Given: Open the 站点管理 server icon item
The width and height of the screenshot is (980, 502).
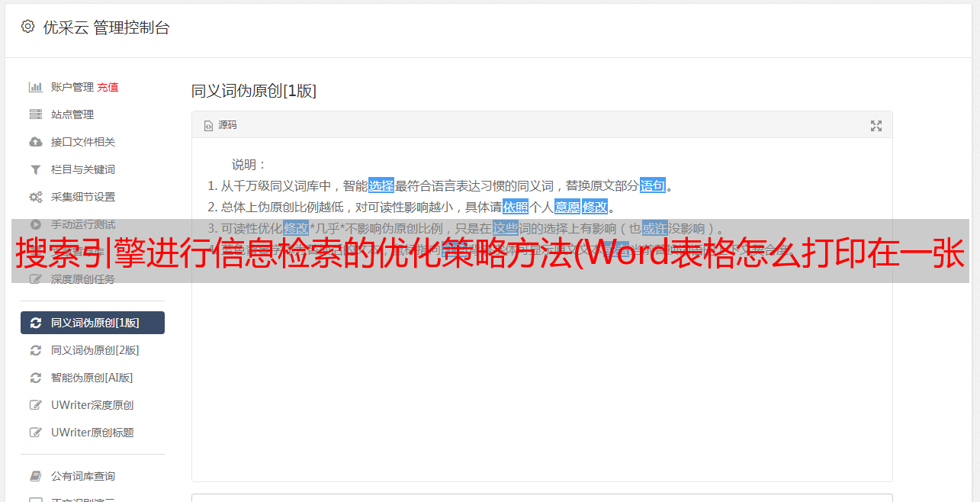Looking at the screenshot, I should pos(36,114).
